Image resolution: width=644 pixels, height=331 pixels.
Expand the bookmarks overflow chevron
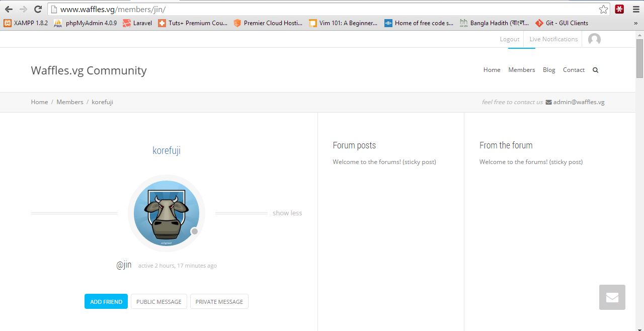point(636,23)
